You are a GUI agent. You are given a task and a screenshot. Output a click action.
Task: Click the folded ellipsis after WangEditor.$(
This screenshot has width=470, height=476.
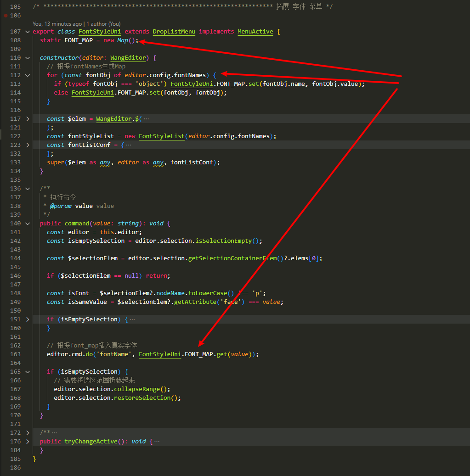(147, 119)
